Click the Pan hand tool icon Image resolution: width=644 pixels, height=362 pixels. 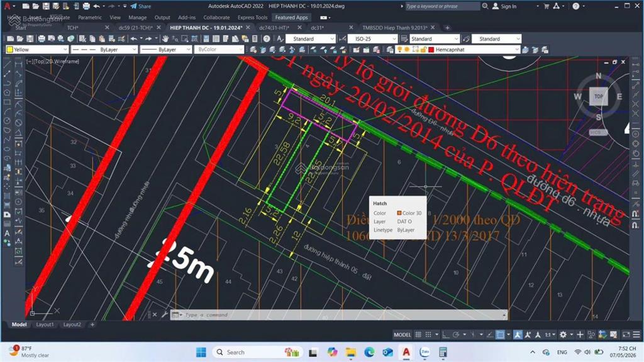(x=165, y=38)
